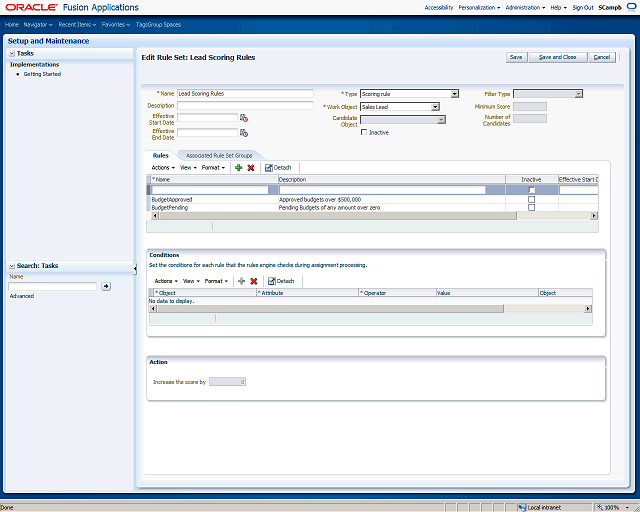This screenshot has width=640, height=512.
Task: Click the chat bubble icon beside SCampb
Action: [x=632, y=7]
